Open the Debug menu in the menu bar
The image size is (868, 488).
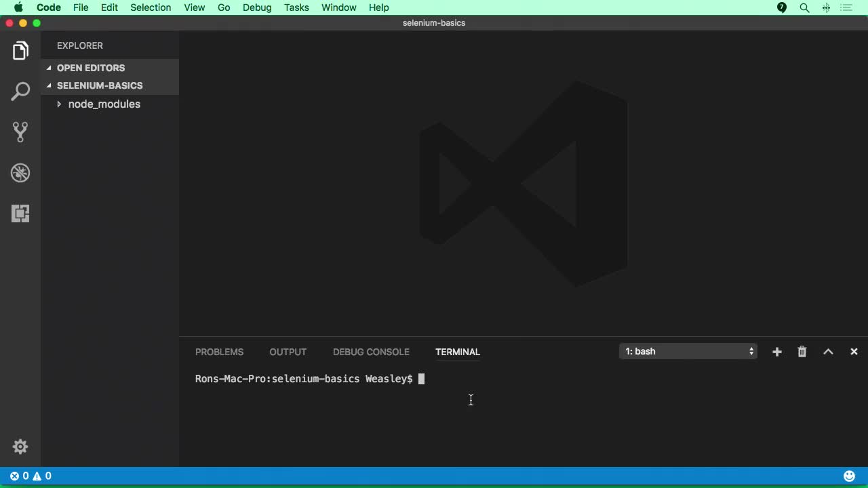tap(256, 7)
